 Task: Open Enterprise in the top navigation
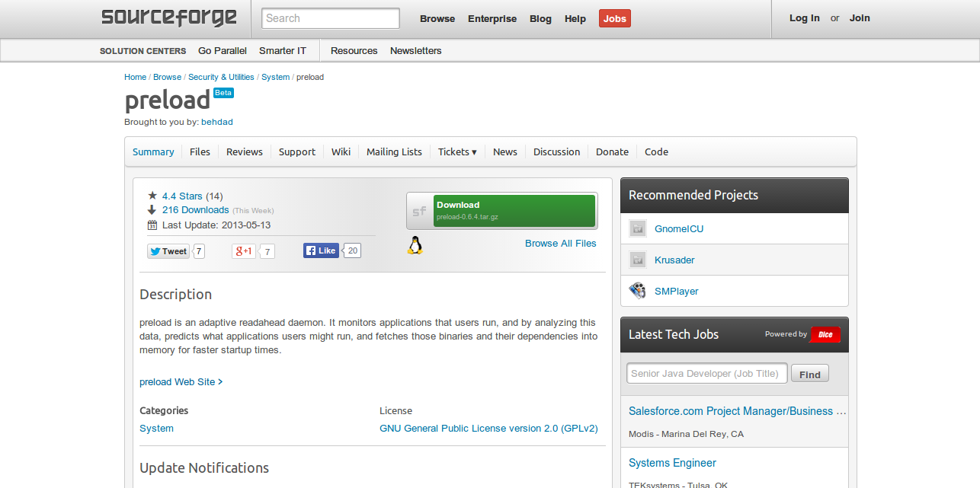pyautogui.click(x=492, y=18)
